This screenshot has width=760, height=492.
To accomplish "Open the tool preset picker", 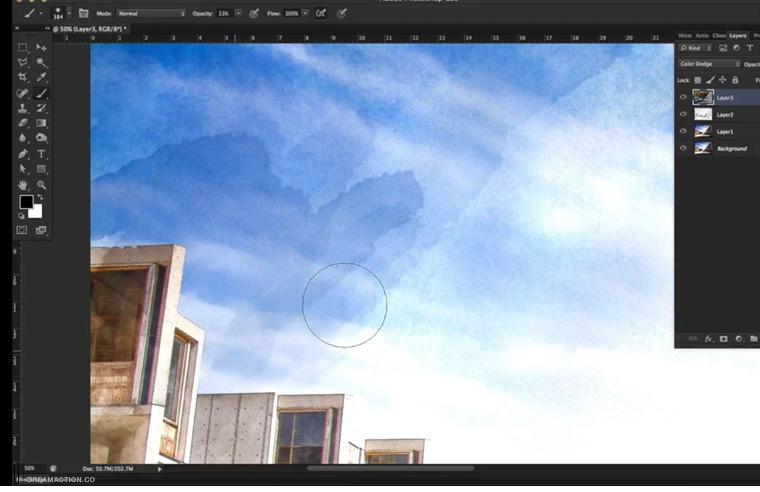I will [33, 13].
